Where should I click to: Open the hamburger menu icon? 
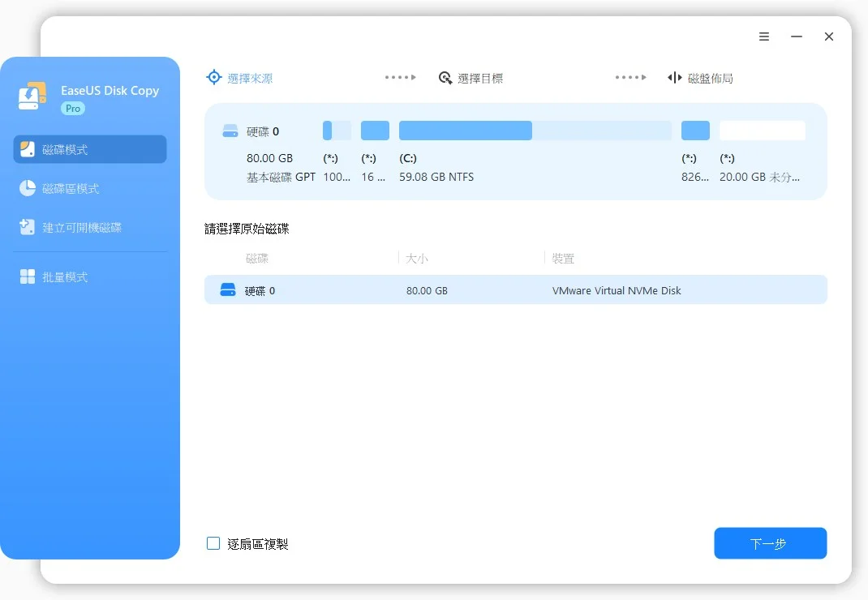coord(764,36)
